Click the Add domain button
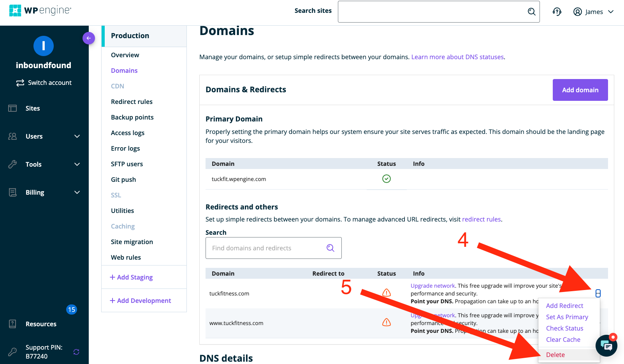The height and width of the screenshot is (364, 624). point(580,90)
